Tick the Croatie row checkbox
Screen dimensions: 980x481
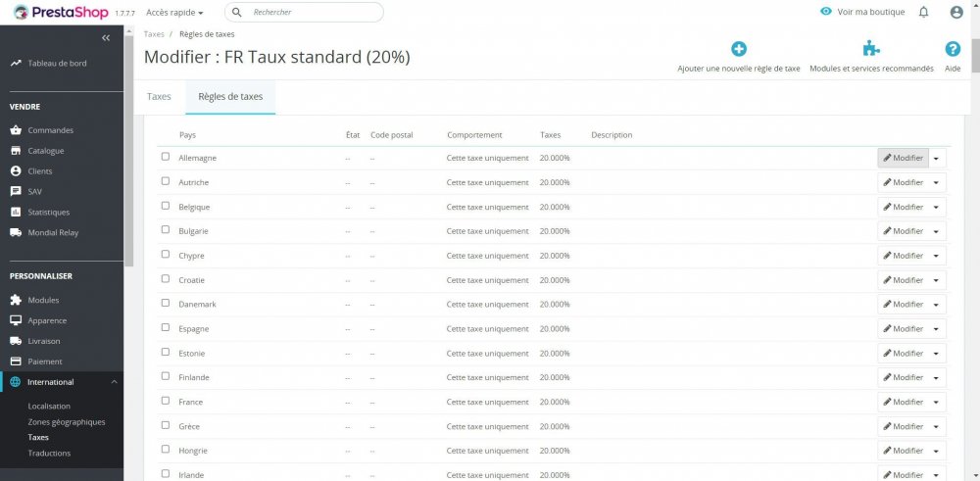(165, 278)
